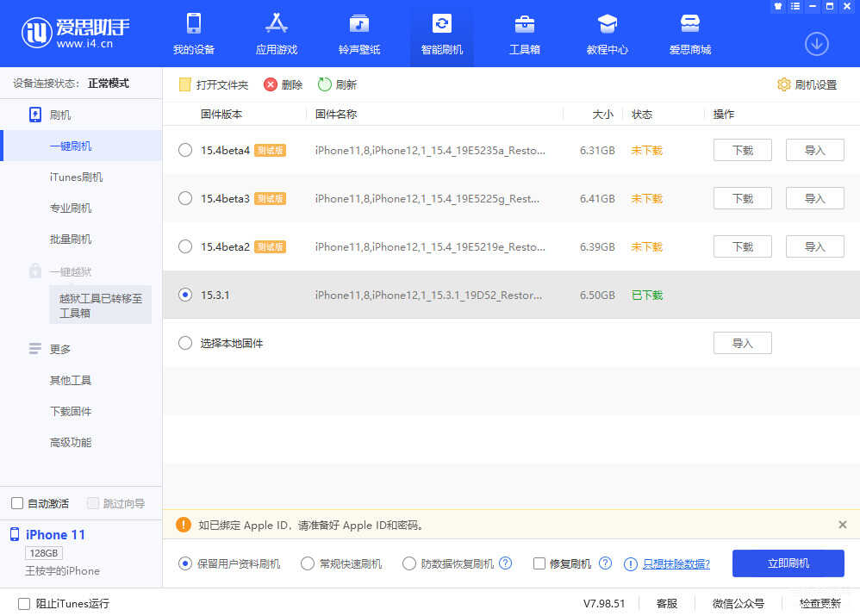Click the V7.98.51 version label

(x=604, y=603)
